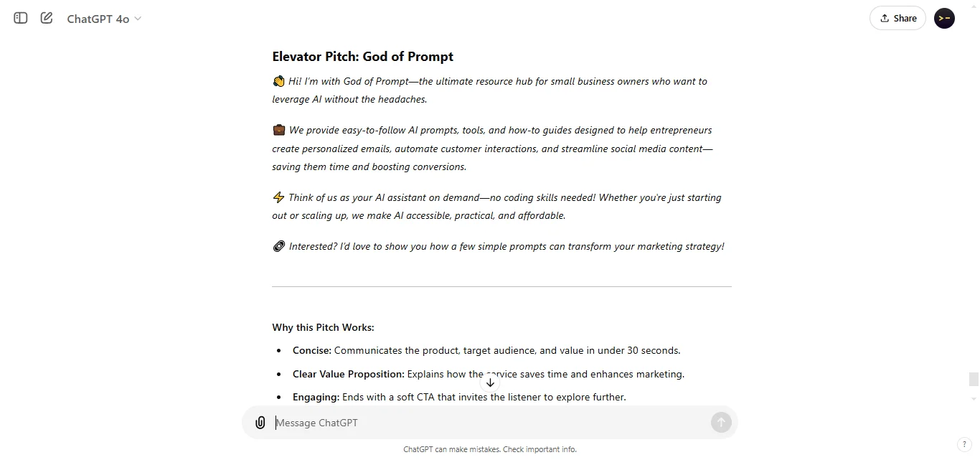This screenshot has height=460, width=980.
Task: Click the help question mark icon
Action: pyautogui.click(x=965, y=444)
